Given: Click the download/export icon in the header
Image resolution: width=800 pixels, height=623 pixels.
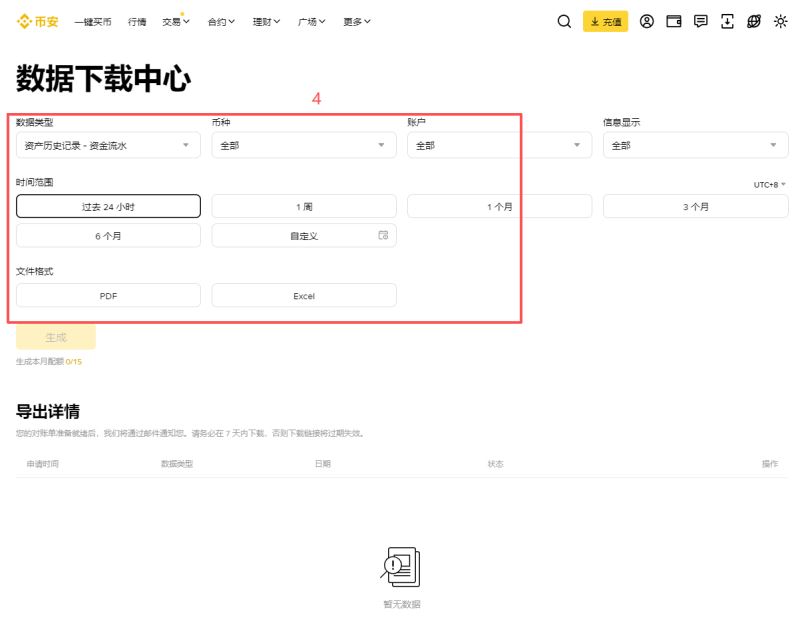Looking at the screenshot, I should point(729,21).
